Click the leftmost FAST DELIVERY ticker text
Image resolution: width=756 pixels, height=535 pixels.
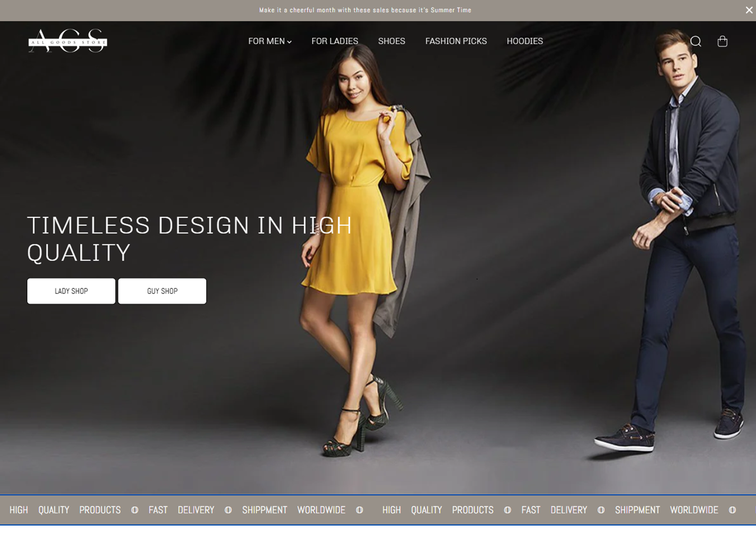(181, 510)
